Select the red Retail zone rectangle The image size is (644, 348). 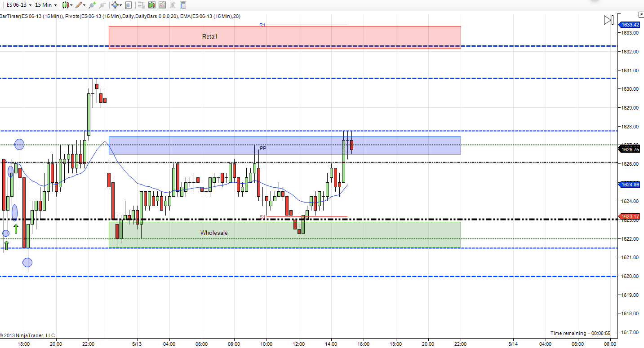284,37
